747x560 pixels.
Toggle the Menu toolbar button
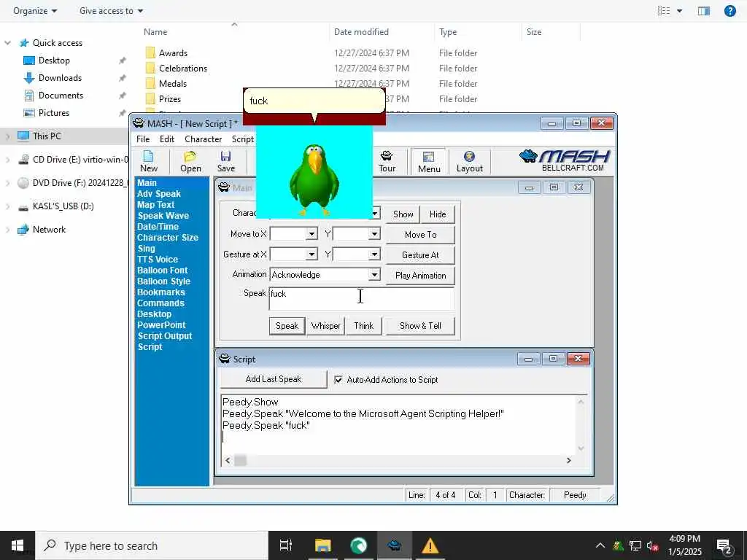(x=429, y=162)
